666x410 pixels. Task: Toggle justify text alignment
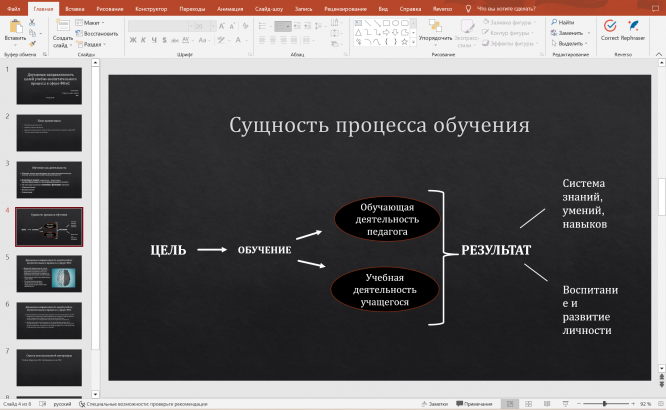293,40
